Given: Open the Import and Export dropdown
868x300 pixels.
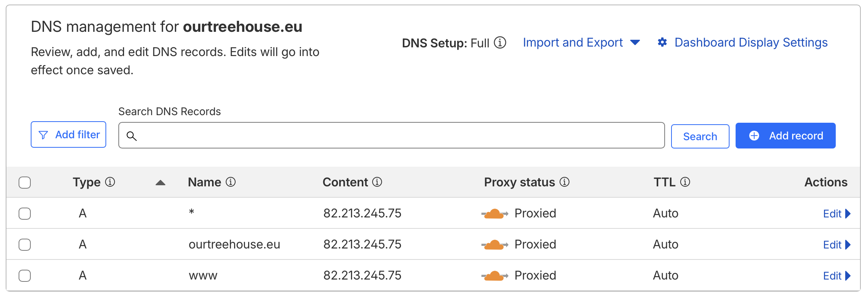Looking at the screenshot, I should pos(581,42).
